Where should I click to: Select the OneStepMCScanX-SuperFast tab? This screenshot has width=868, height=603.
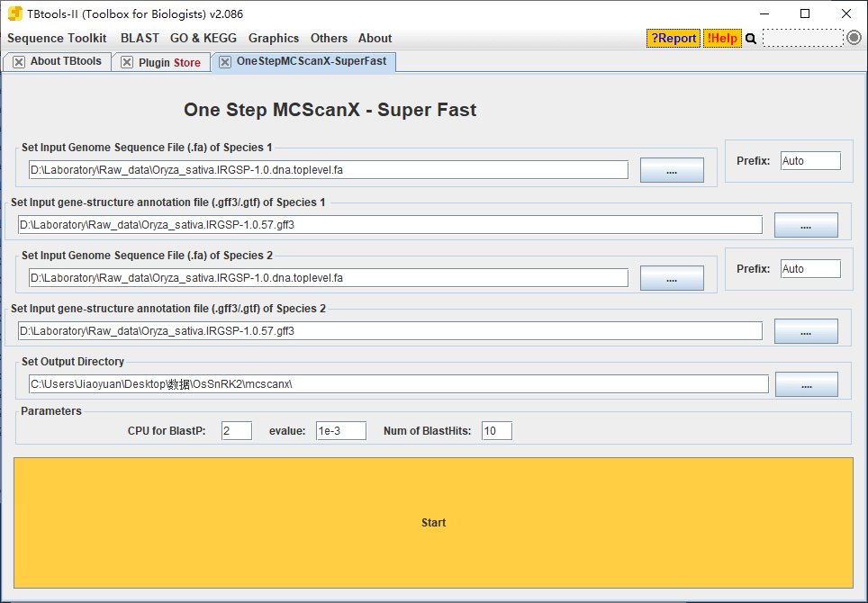312,61
